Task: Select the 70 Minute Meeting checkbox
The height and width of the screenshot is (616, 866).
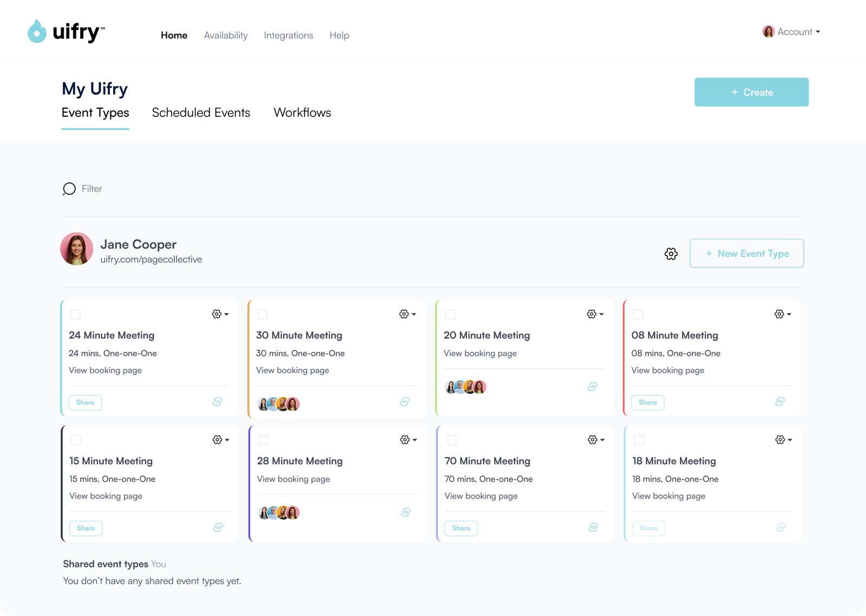Action: coord(451,440)
